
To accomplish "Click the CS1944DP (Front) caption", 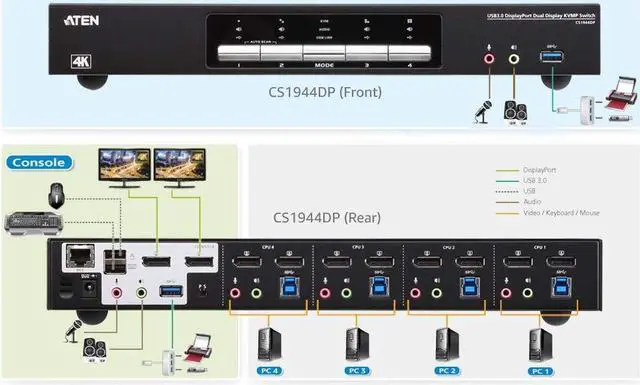I will pos(325,92).
